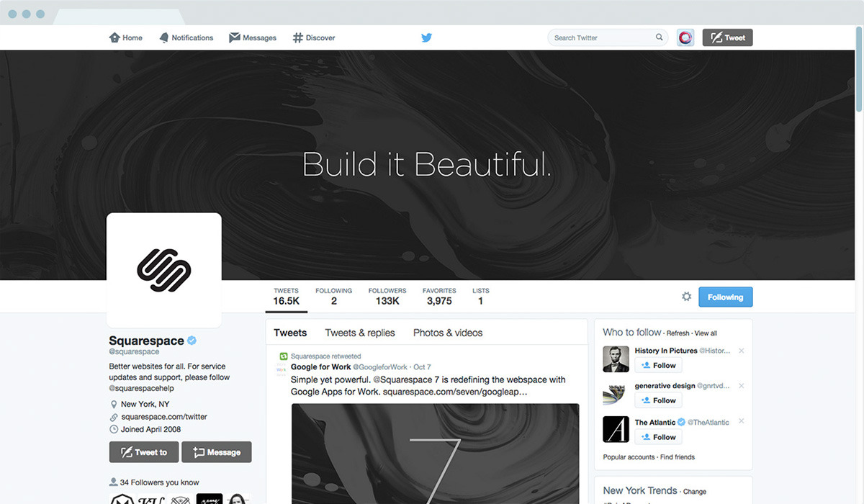Switch to the Tweets & replies tab
Screen dimensions: 864x504
click(360, 333)
